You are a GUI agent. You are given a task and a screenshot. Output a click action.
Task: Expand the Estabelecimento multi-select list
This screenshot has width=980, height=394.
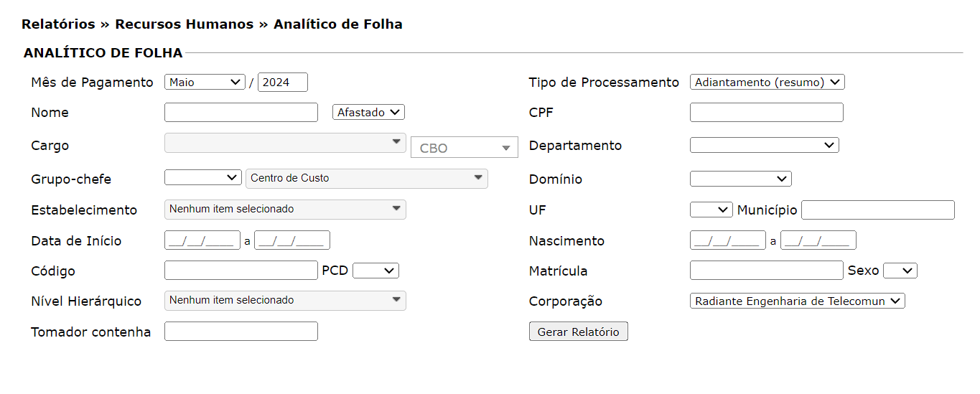point(285,210)
